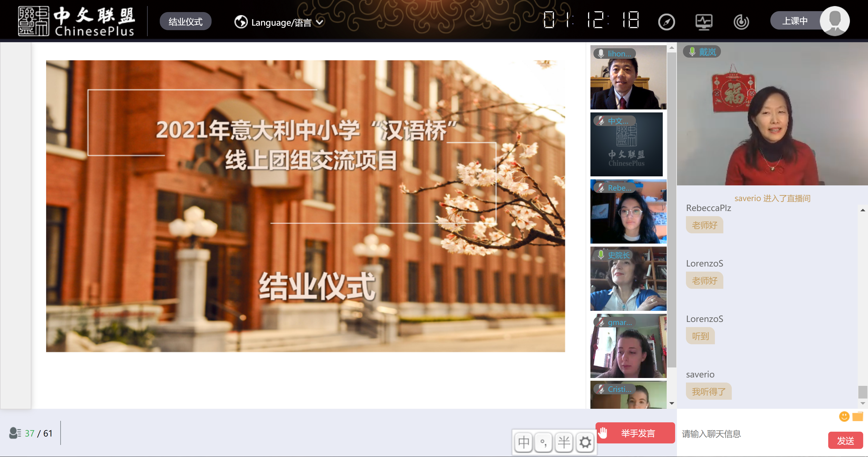Open the participant list icon

[x=15, y=433]
